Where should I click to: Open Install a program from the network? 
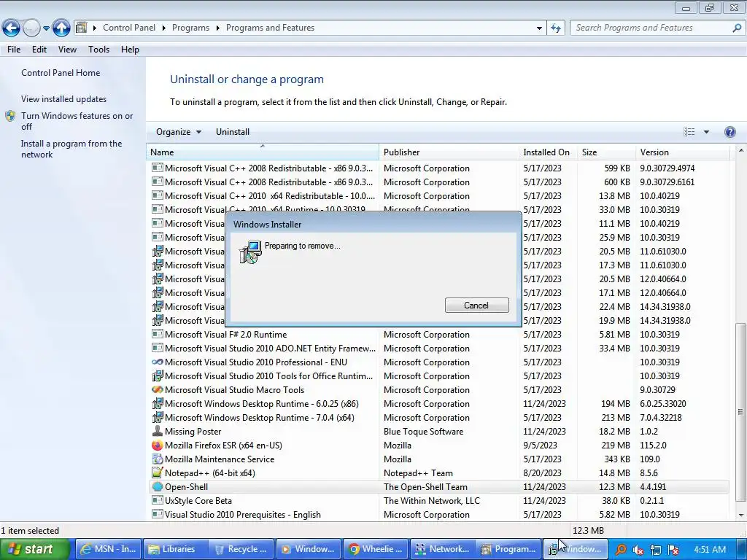click(71, 149)
